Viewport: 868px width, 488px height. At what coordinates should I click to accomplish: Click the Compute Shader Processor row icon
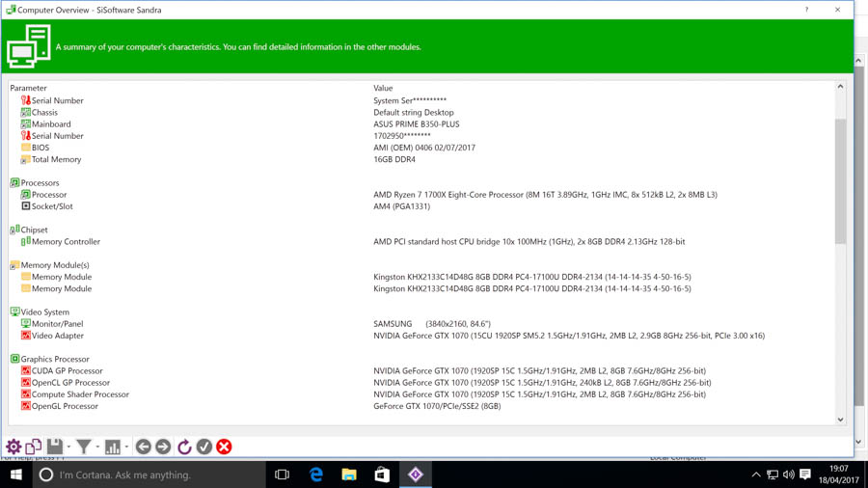[x=25, y=393]
